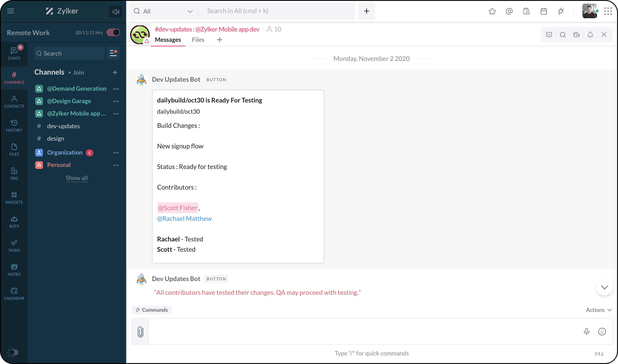Expand the All search scope dropdown
The width and height of the screenshot is (618, 364).
(x=163, y=11)
